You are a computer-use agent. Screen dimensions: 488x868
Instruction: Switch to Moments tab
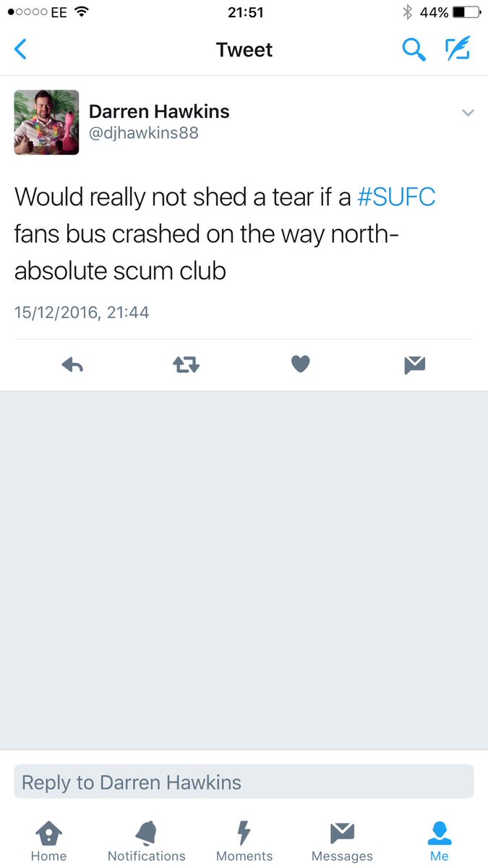pos(244,842)
